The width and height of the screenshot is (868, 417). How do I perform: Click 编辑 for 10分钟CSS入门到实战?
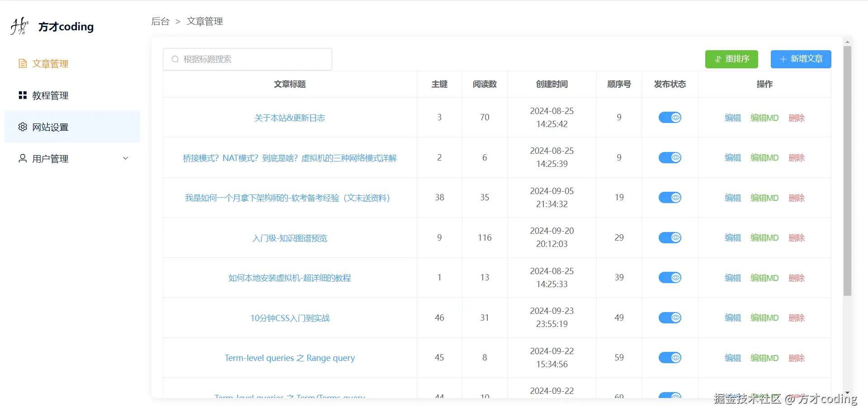(733, 317)
